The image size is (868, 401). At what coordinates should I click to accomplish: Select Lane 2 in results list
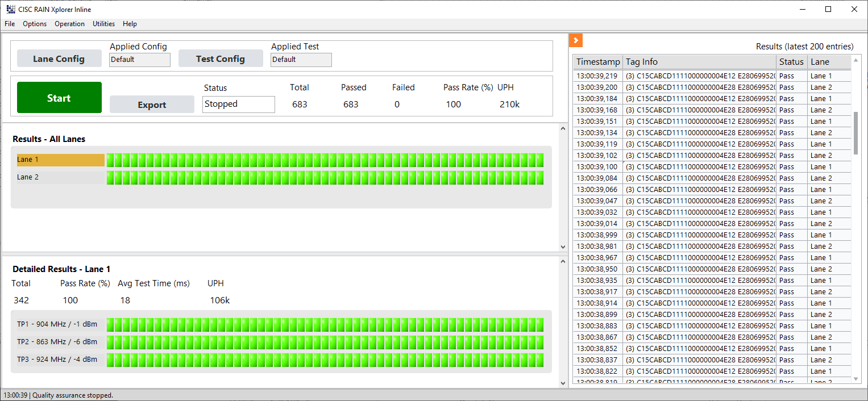(x=60, y=177)
